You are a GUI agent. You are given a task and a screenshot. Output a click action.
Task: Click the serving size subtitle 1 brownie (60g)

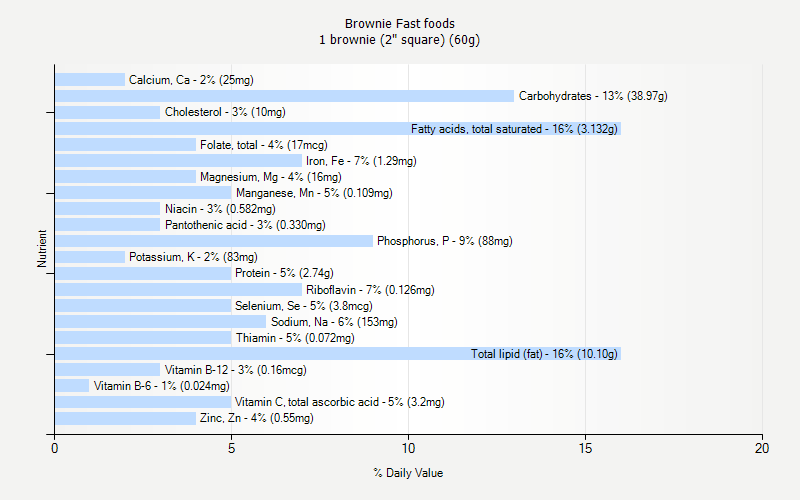[x=399, y=40]
